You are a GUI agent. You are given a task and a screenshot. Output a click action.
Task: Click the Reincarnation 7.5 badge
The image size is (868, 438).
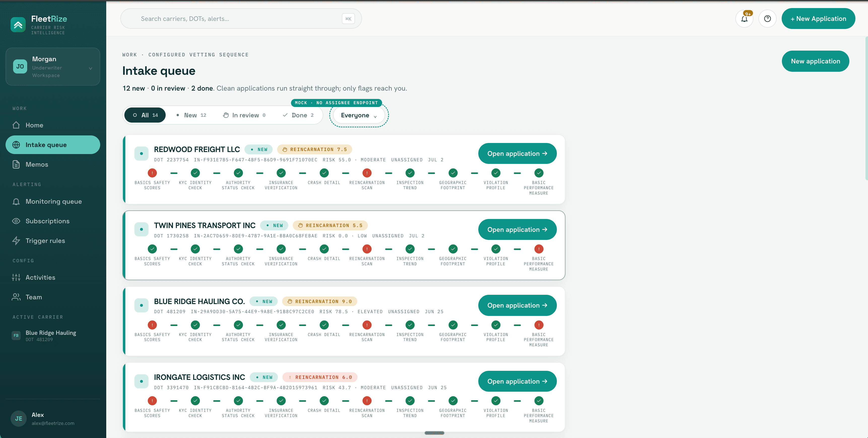[x=315, y=150]
